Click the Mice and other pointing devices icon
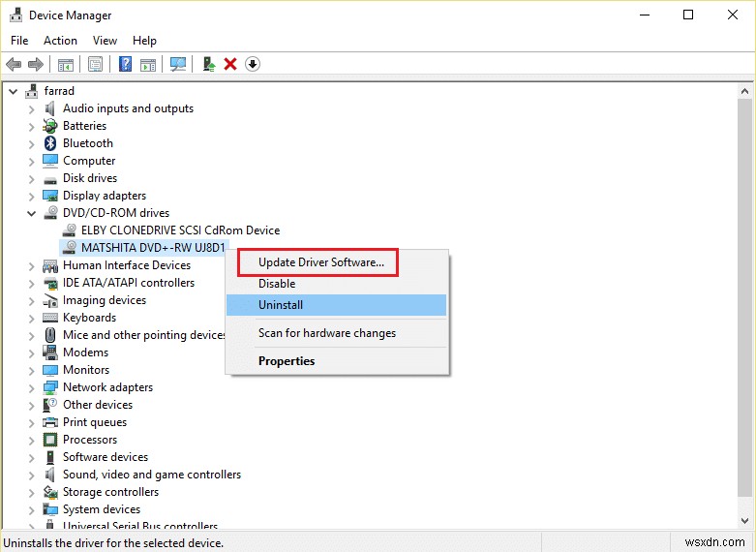 click(x=50, y=335)
